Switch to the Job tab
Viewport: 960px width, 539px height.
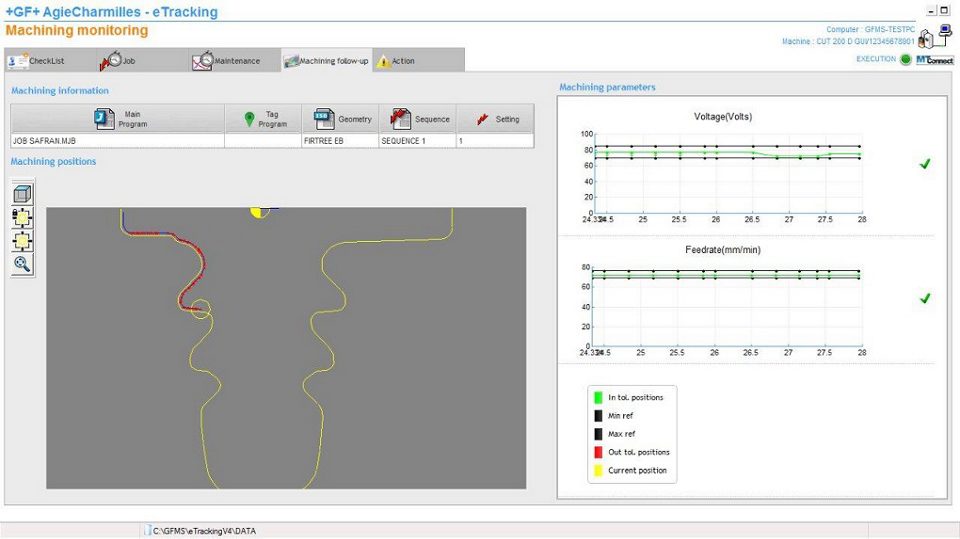click(x=118, y=61)
